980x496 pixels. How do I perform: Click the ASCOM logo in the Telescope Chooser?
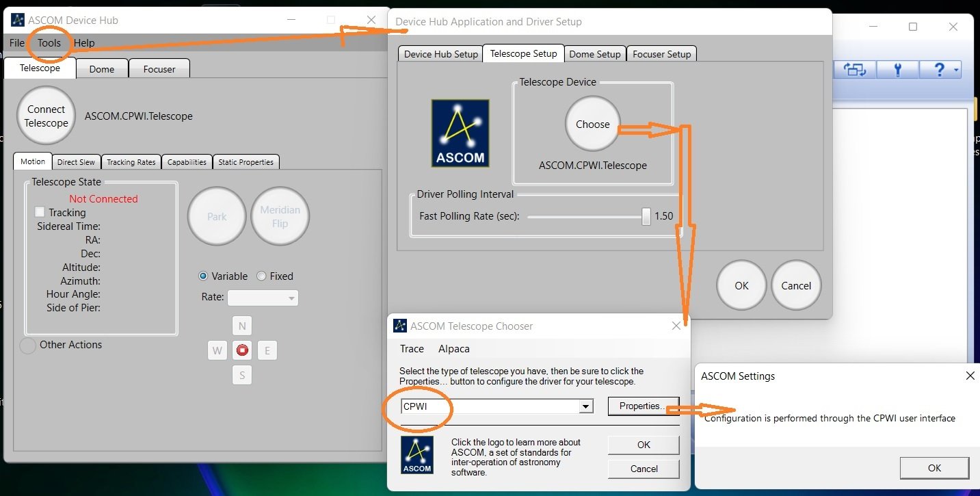[x=416, y=456]
